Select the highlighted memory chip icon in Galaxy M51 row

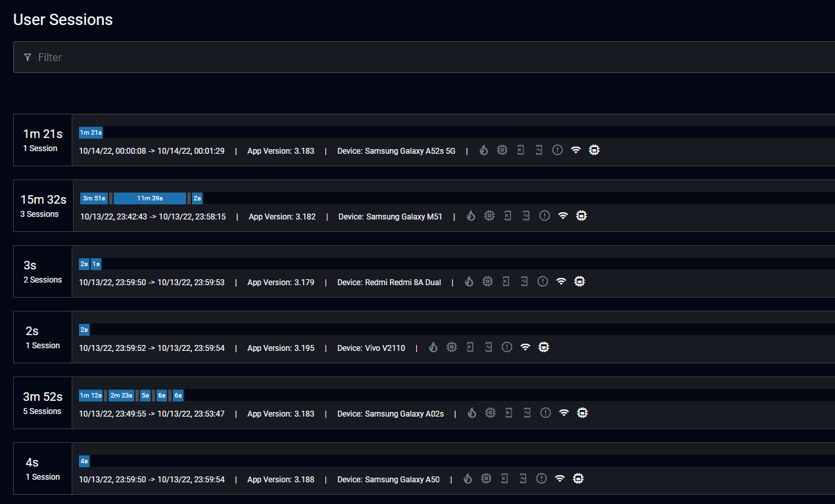click(x=581, y=216)
